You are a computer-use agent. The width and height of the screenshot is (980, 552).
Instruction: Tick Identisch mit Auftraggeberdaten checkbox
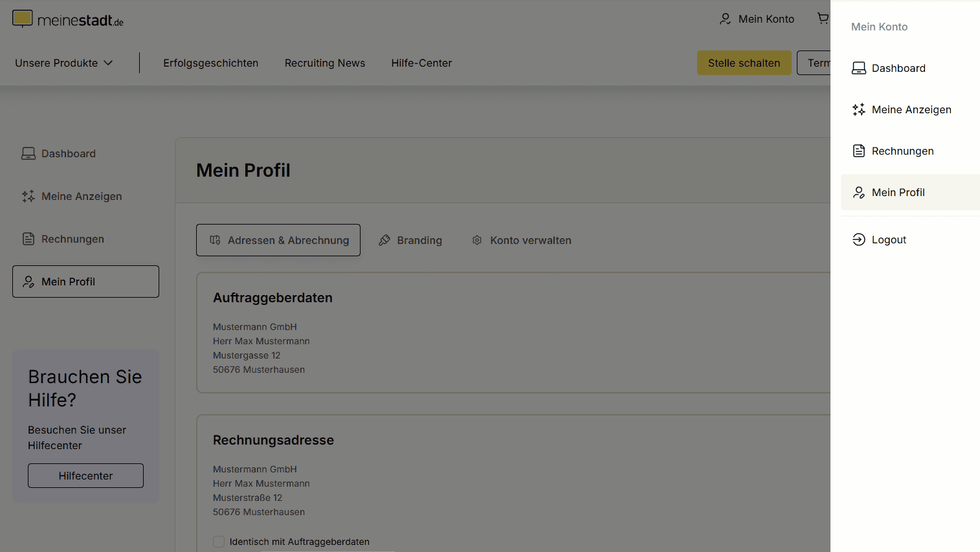click(x=219, y=542)
